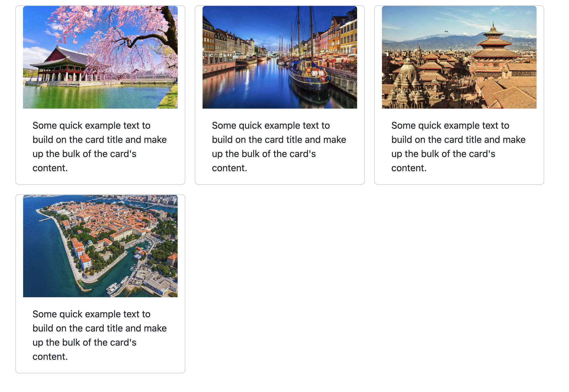Image resolution: width=569 pixels, height=392 pixels.
Task: Click the text below the canal photo
Action: pyautogui.click(x=279, y=147)
